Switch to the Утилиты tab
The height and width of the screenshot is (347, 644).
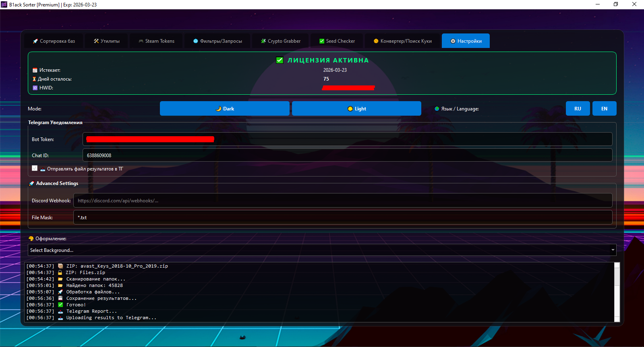tap(107, 41)
